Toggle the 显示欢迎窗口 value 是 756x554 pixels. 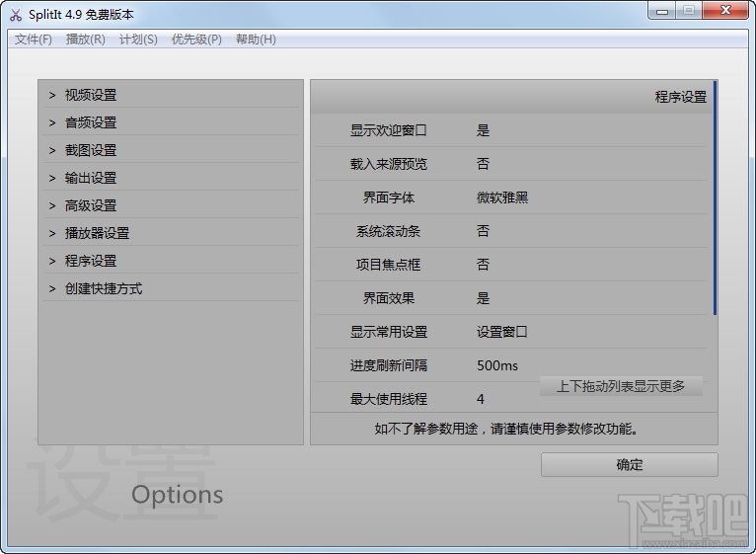tap(483, 130)
